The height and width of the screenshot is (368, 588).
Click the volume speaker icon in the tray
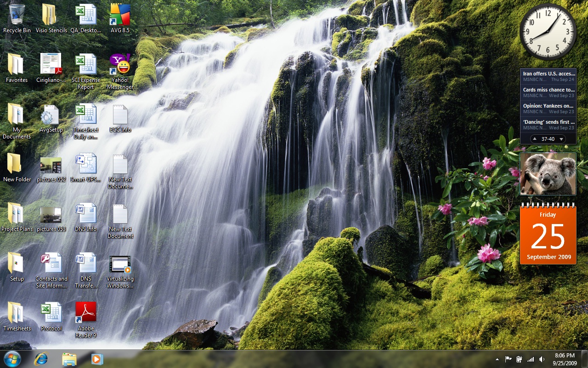coord(542,359)
